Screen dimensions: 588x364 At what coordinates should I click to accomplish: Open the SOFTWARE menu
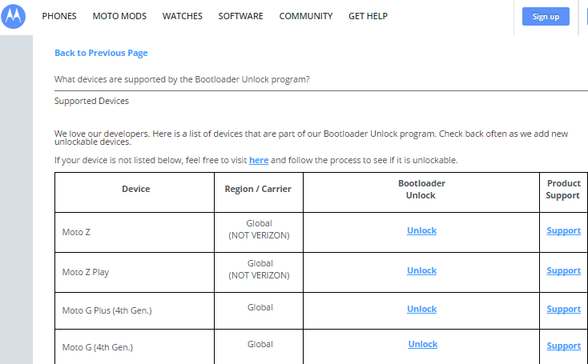pyautogui.click(x=241, y=16)
